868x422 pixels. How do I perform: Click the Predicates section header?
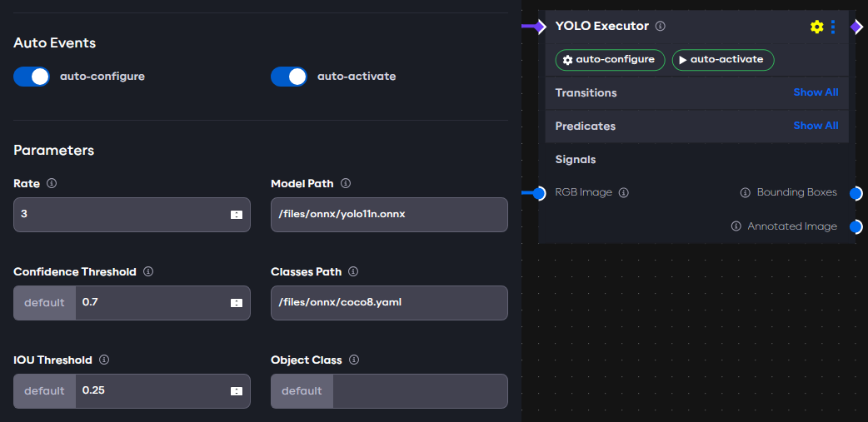pos(586,127)
